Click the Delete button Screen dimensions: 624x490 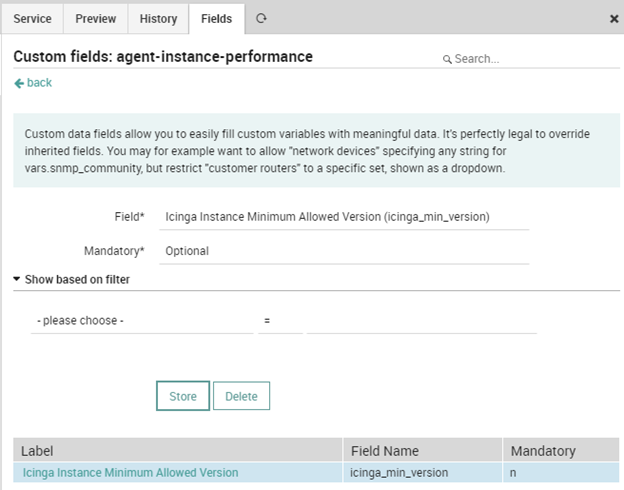(x=241, y=396)
